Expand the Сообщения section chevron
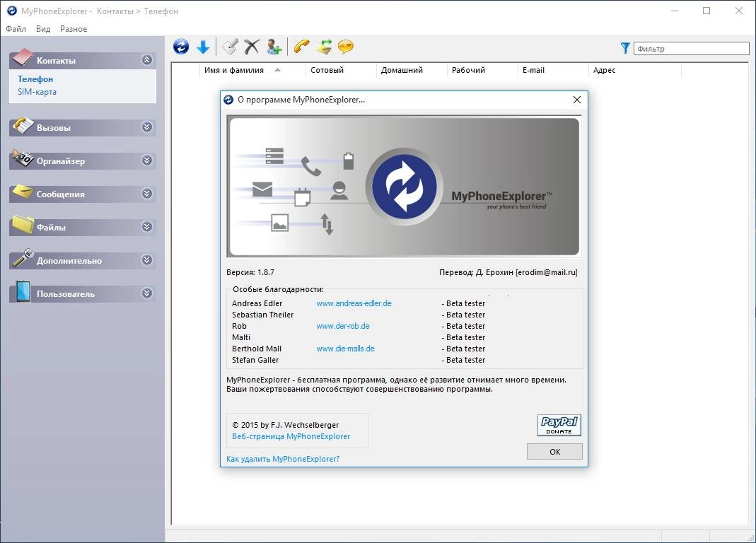Viewport: 756px width, 543px height. coord(147,194)
